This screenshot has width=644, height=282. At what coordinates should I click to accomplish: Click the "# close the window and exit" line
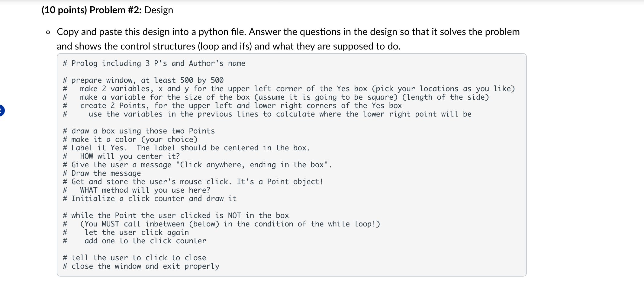pos(141,266)
